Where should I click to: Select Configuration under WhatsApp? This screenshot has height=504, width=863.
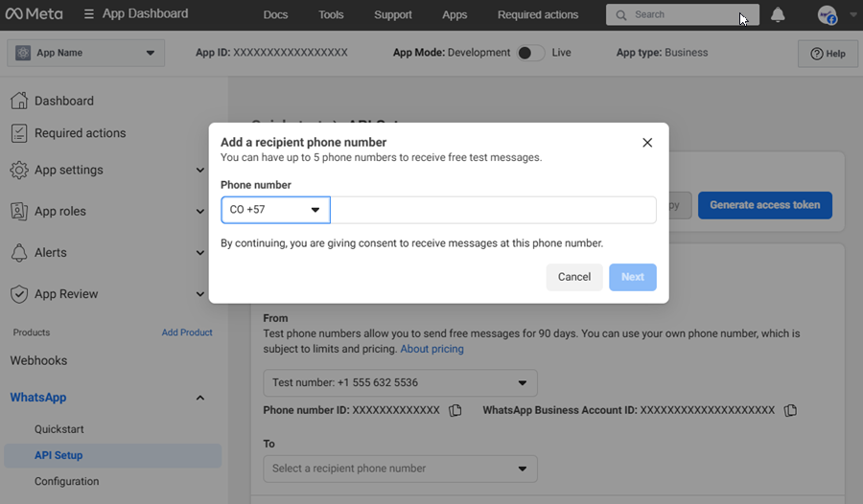[66, 481]
